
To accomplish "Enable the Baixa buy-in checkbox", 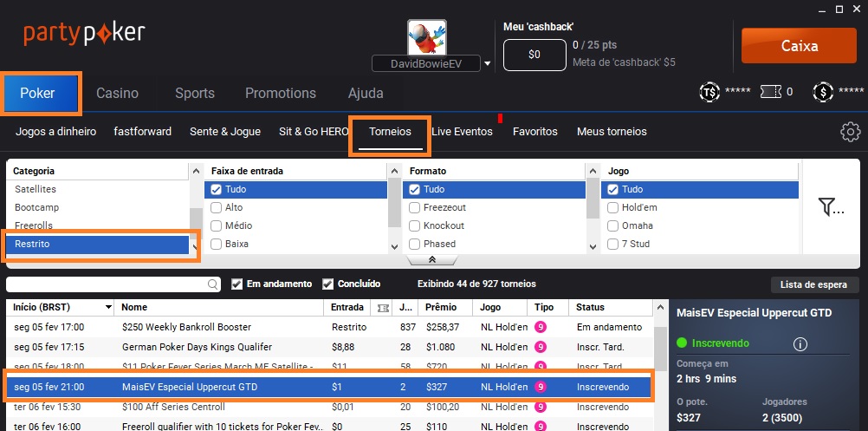I will click(216, 245).
